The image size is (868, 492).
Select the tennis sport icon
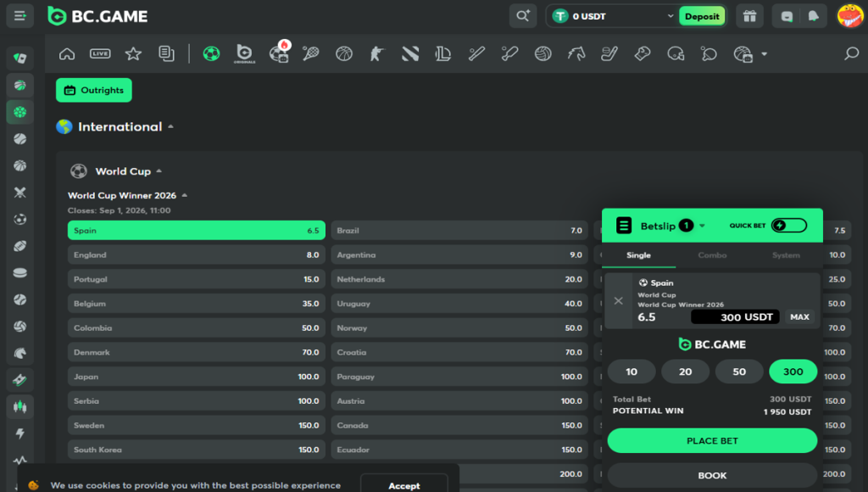[309, 53]
